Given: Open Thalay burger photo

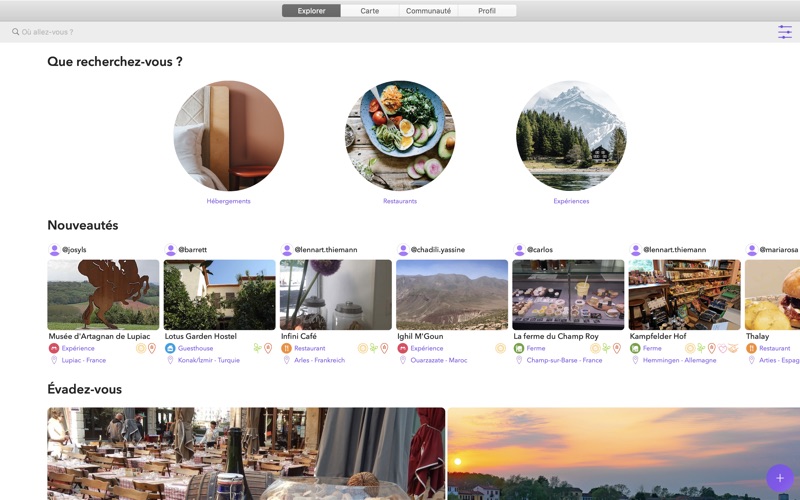Looking at the screenshot, I should 772,294.
